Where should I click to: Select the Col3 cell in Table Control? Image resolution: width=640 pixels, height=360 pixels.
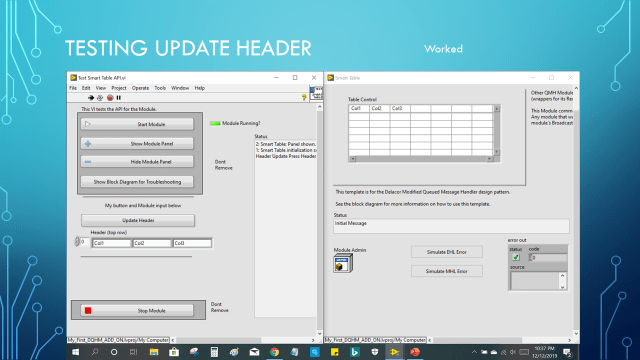coord(400,109)
